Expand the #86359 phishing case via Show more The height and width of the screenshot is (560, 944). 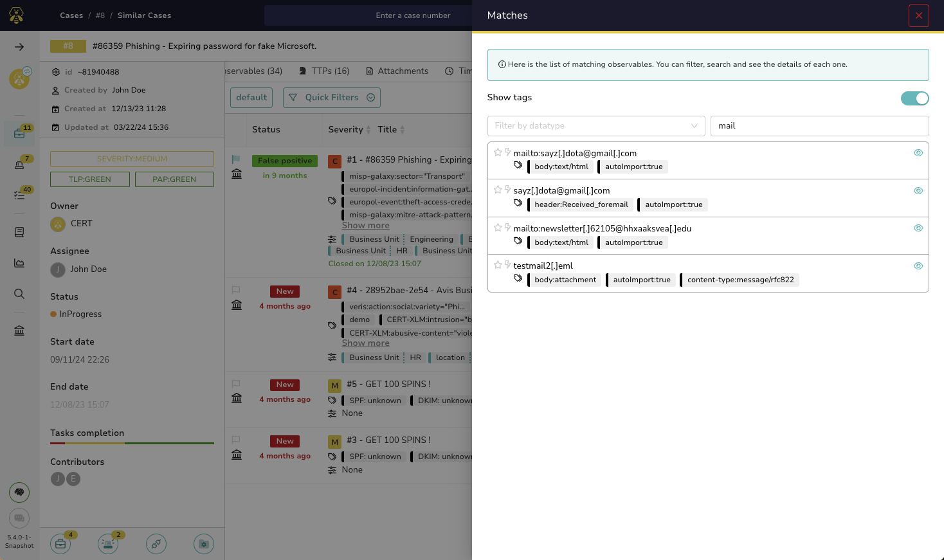[x=365, y=225]
